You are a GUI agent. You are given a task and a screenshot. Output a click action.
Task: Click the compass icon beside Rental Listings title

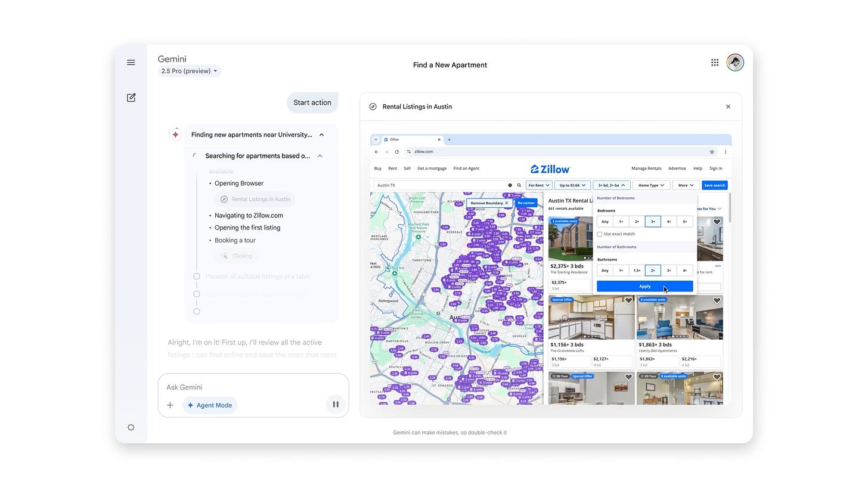[373, 107]
